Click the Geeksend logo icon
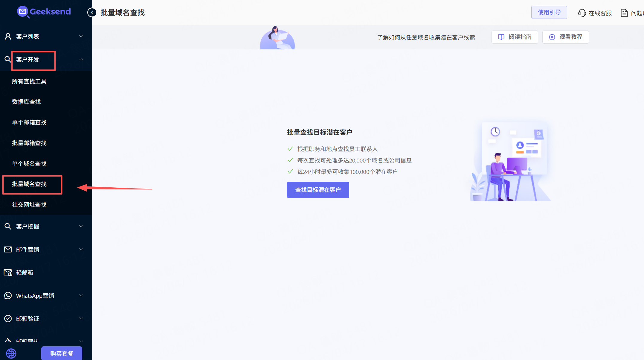 pos(23,12)
